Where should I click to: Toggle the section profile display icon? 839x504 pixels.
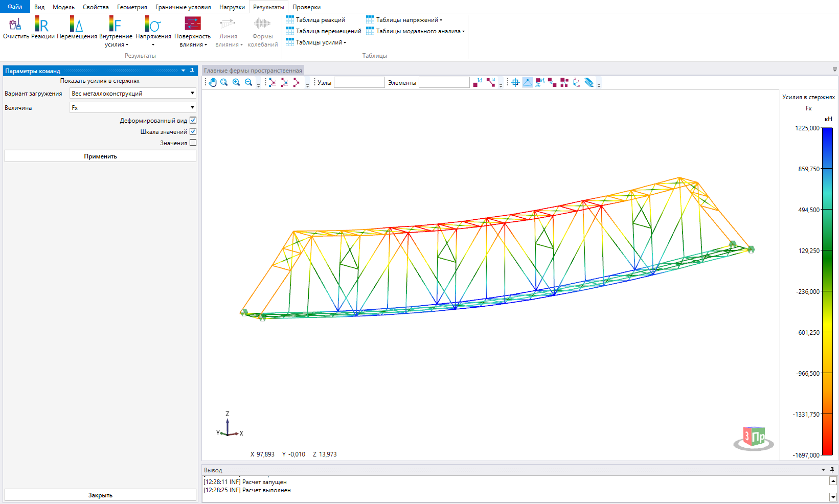coord(589,82)
